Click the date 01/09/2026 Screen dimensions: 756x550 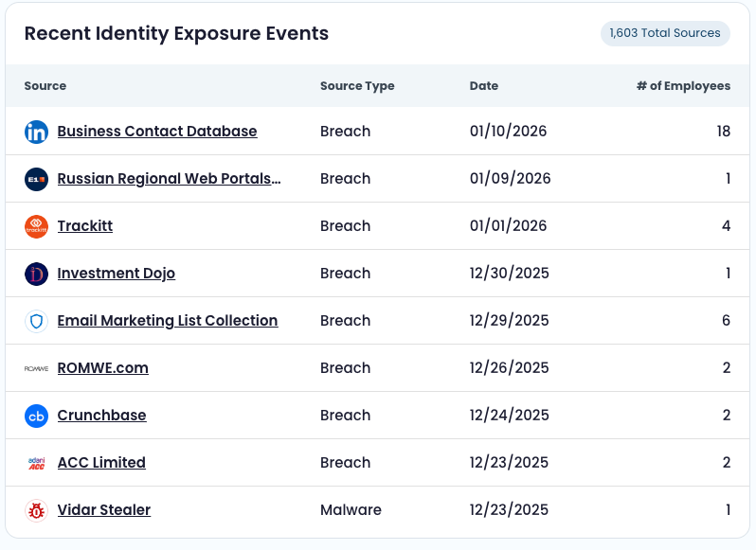[510, 178]
